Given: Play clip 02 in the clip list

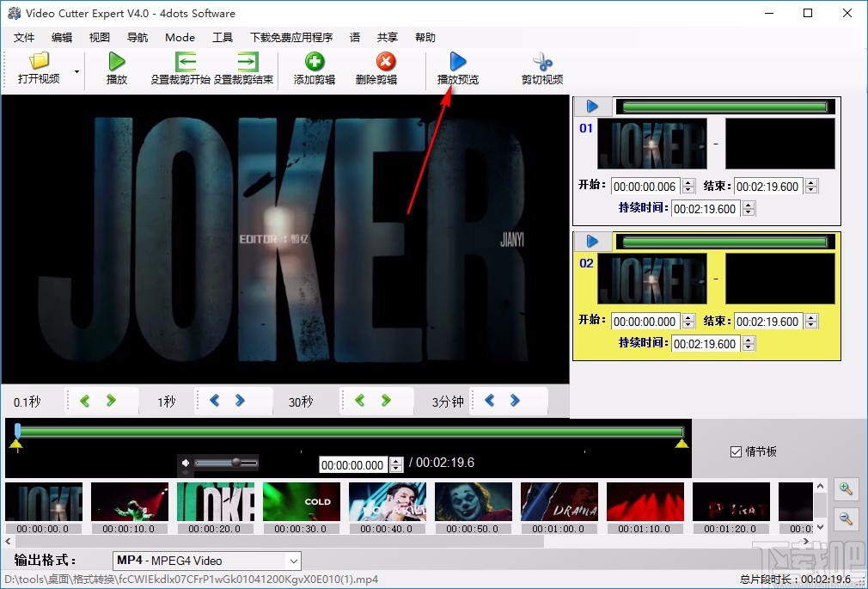Looking at the screenshot, I should point(591,241).
